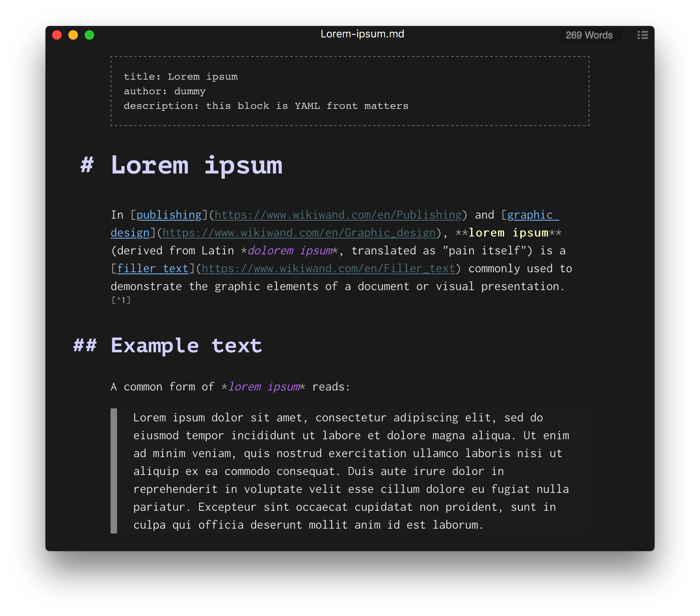
Task: Open the publishing hyperlink
Action: [168, 215]
